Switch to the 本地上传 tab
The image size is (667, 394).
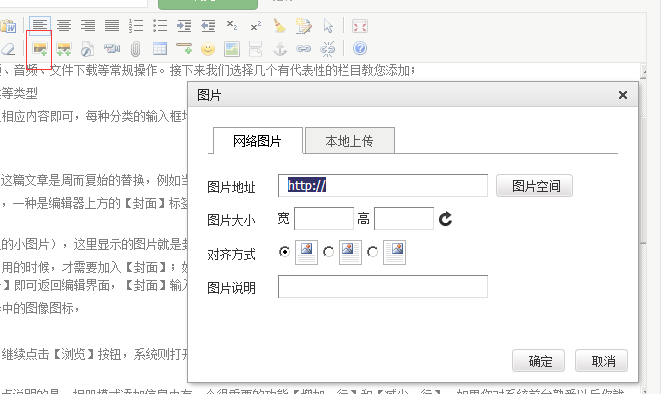(350, 140)
